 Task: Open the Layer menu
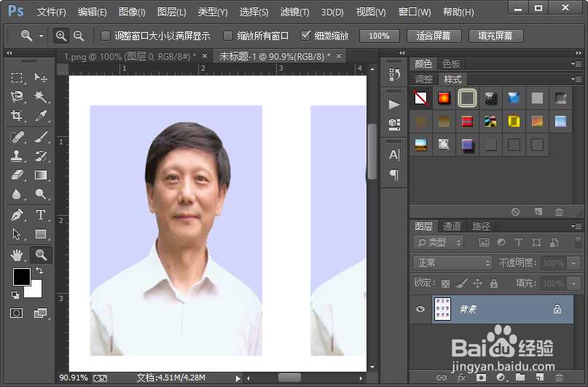click(171, 12)
